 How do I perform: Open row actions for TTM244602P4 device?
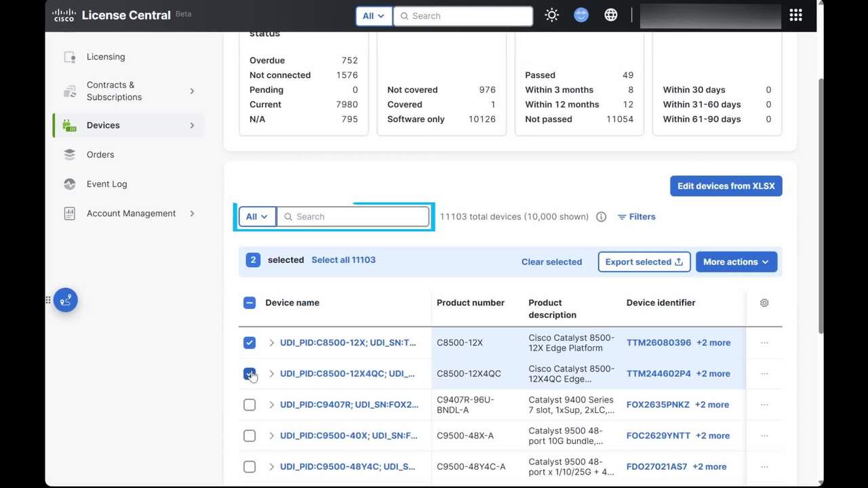click(x=764, y=374)
